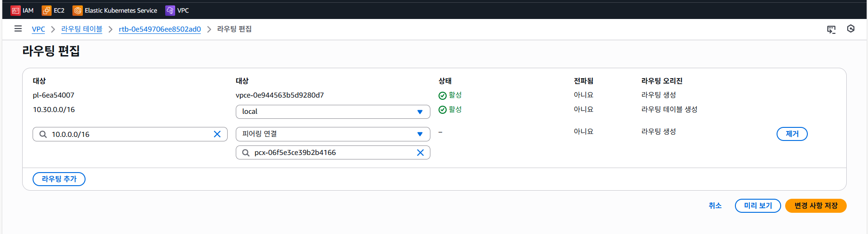
Task: Click the search icon in destination field
Action: pos(43,134)
